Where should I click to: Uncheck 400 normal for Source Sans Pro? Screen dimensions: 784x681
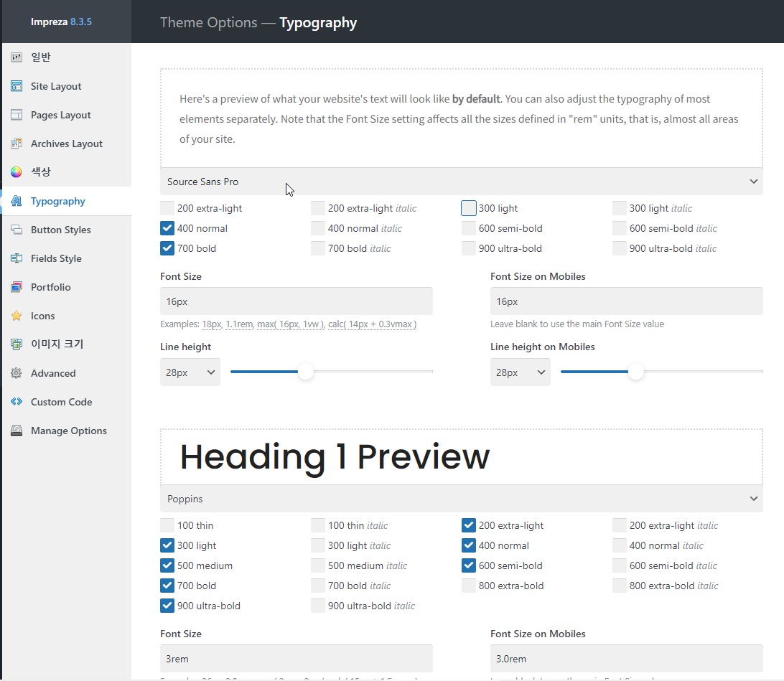pos(167,227)
